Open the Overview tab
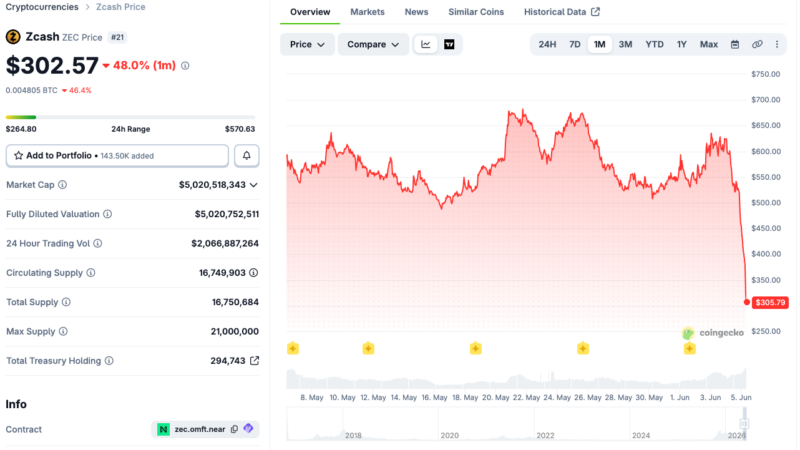The width and height of the screenshot is (800, 450). 310,12
